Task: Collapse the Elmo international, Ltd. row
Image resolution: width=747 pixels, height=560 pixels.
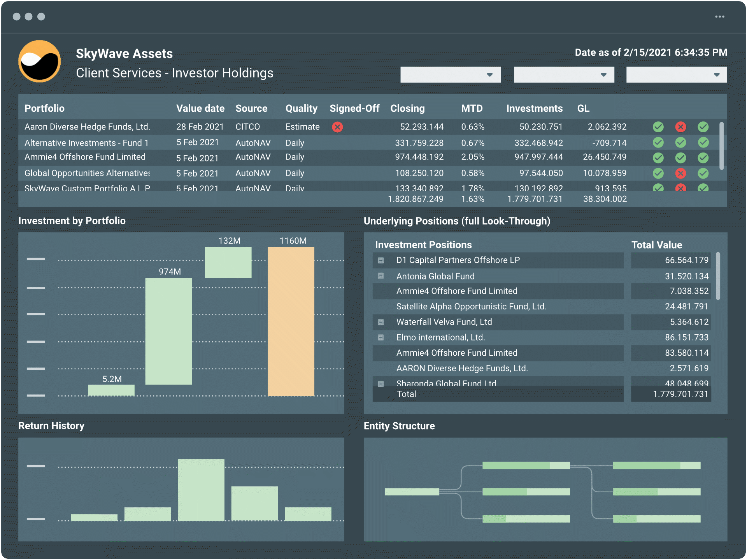Action: 381,337
